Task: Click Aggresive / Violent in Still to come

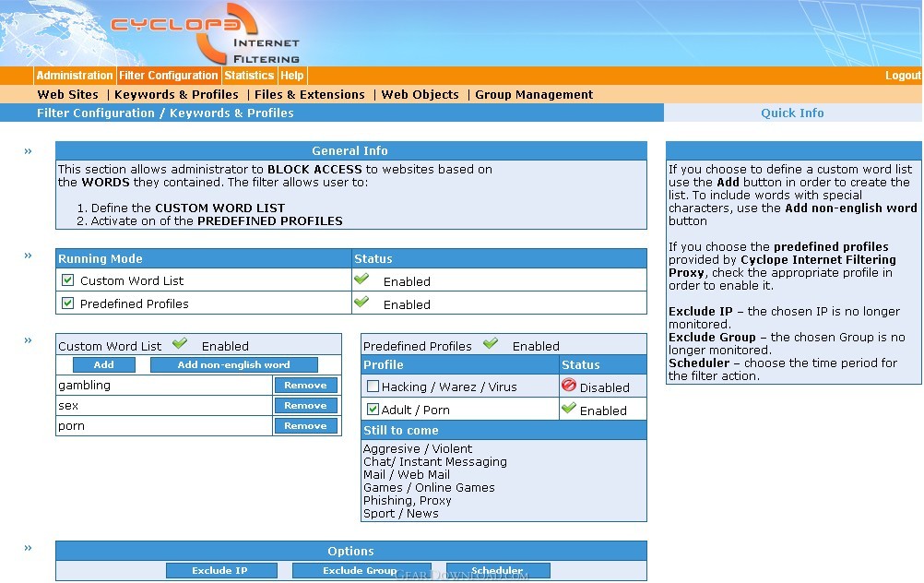Action: click(x=418, y=448)
